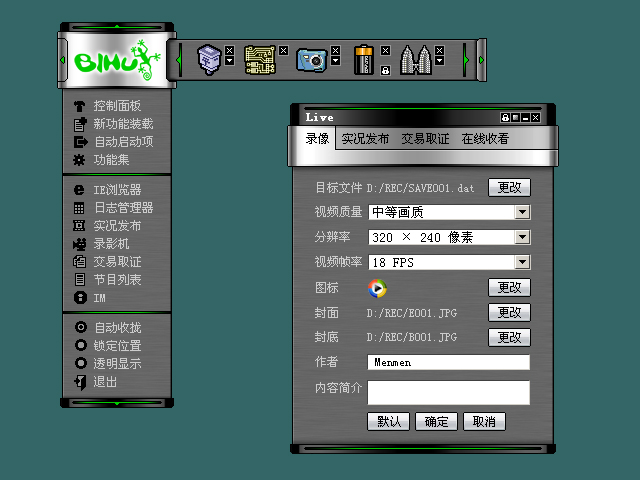The height and width of the screenshot is (480, 640).
Task: Click the 确定 button
Action: tap(436, 421)
